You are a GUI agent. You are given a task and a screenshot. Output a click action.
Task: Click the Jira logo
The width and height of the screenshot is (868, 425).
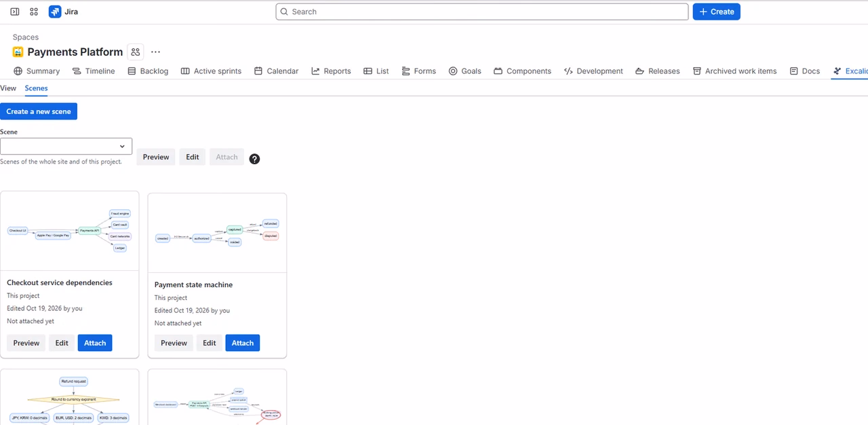(x=55, y=12)
